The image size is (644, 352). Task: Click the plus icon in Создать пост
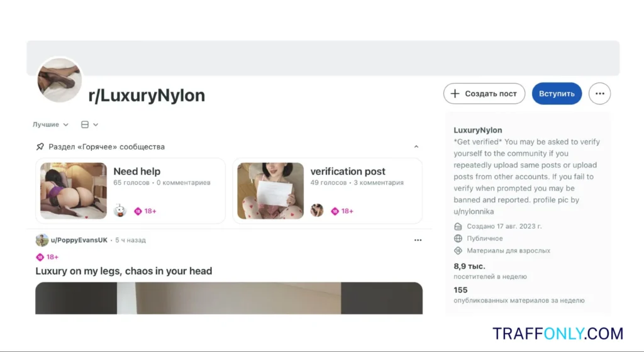pos(456,94)
